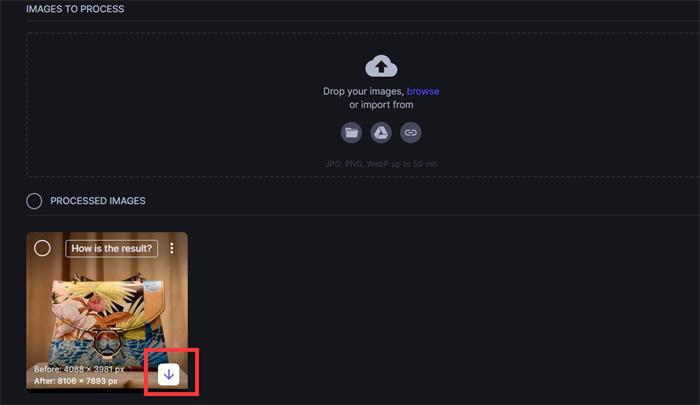Click the JPG, PNG, WebP format note
This screenshot has height=405, width=700.
click(x=381, y=164)
